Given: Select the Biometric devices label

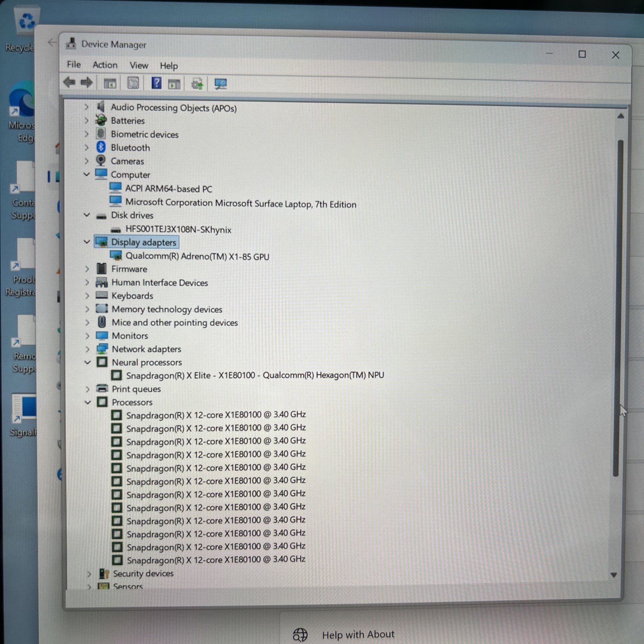Looking at the screenshot, I should [144, 134].
